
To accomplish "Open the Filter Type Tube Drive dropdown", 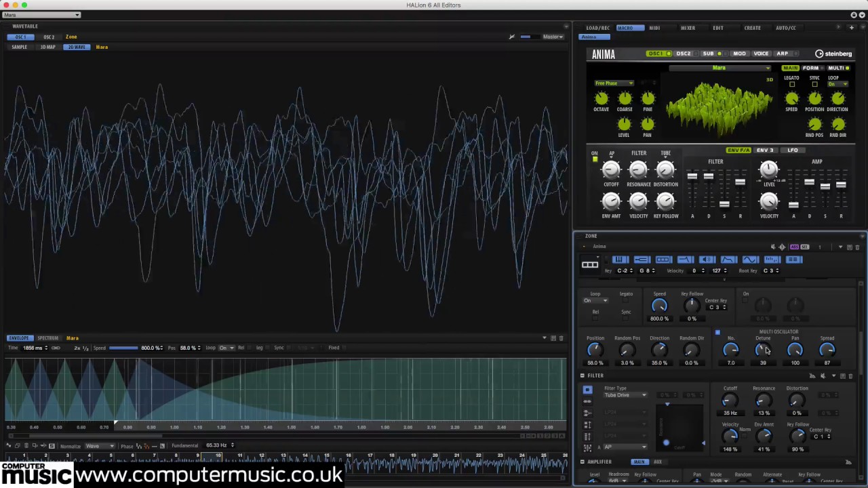I will click(625, 395).
